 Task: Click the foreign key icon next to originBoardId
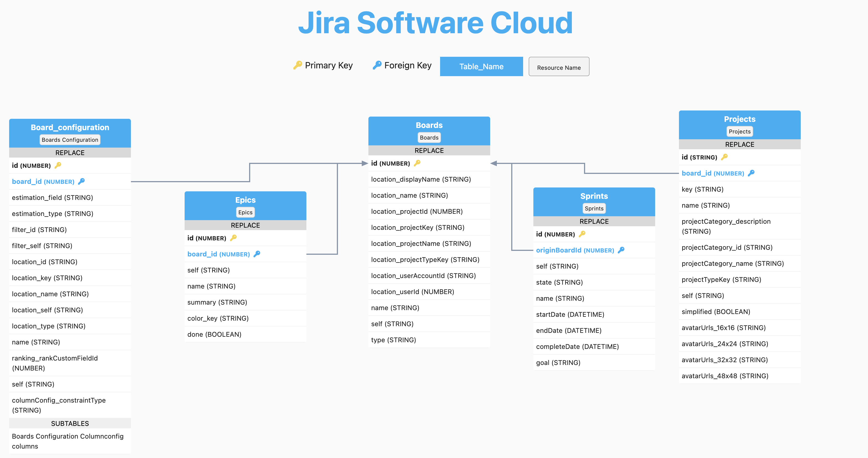click(621, 250)
